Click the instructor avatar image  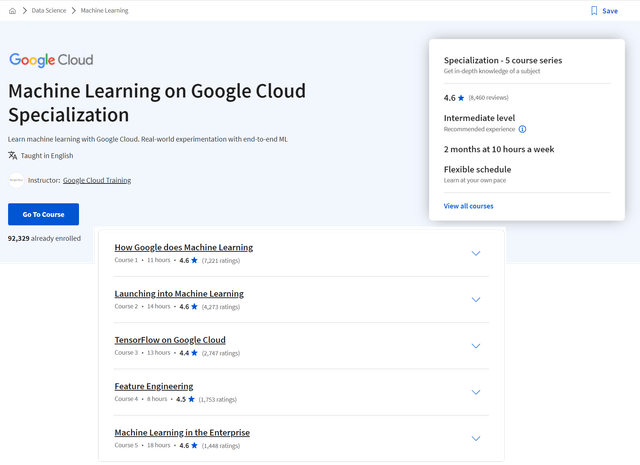coord(16,180)
